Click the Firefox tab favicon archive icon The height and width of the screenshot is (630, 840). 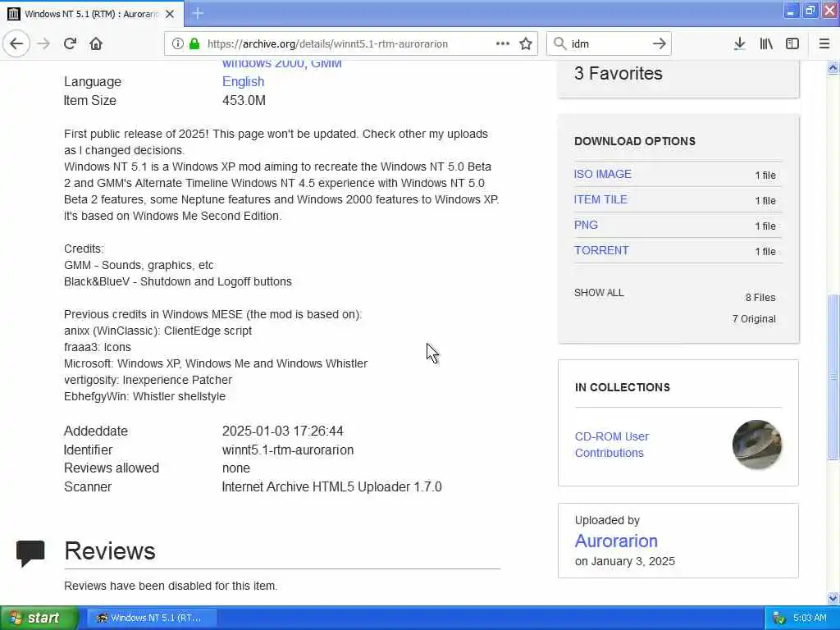[14, 14]
